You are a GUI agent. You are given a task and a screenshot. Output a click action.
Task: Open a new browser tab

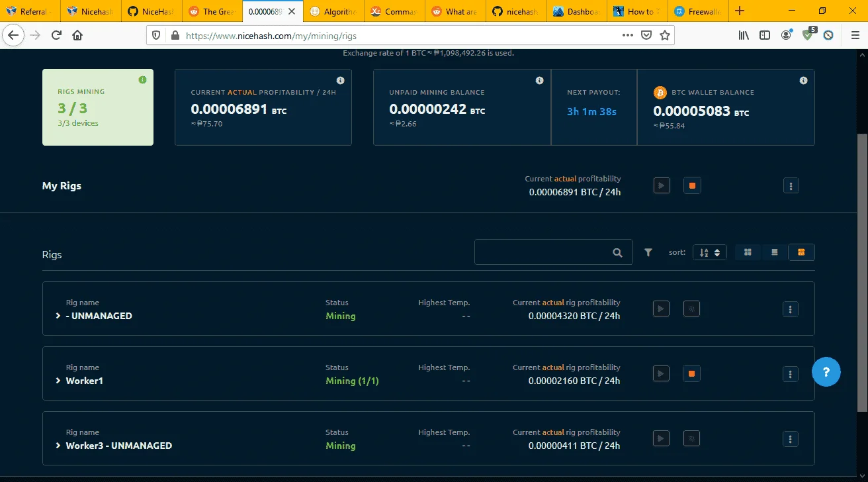pyautogui.click(x=740, y=11)
